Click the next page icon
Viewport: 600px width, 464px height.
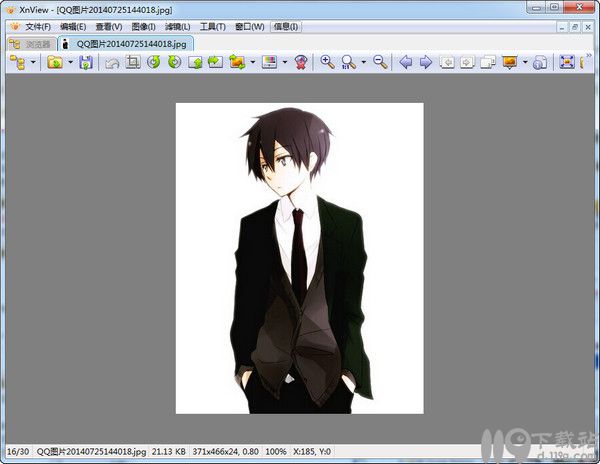[467, 62]
